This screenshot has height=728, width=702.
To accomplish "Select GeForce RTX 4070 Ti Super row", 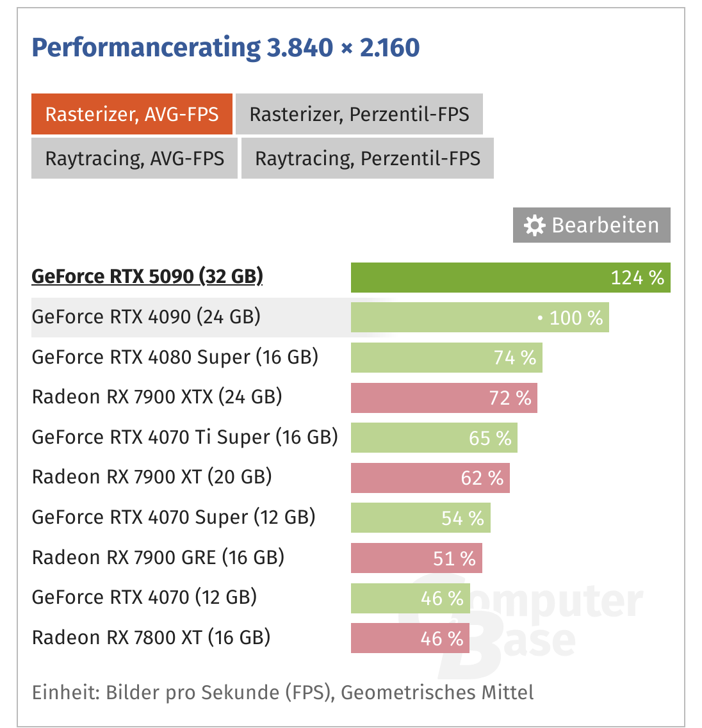I will (x=184, y=437).
